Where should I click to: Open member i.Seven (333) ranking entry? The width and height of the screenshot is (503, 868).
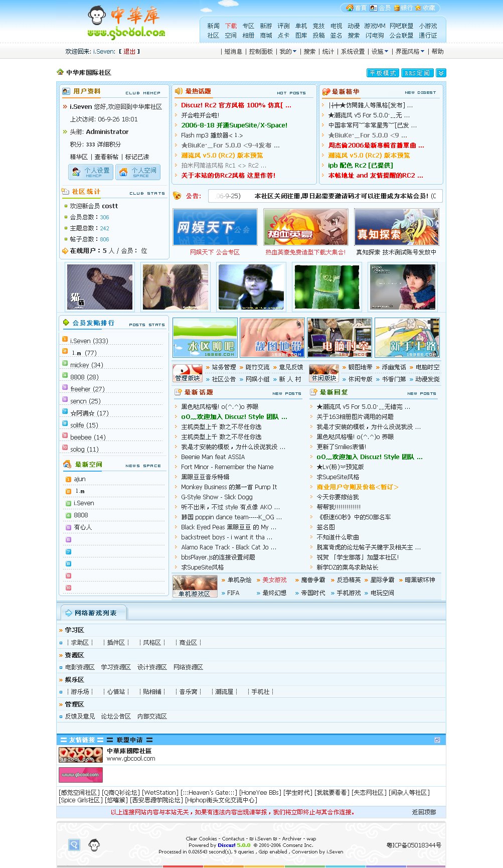pos(89,341)
